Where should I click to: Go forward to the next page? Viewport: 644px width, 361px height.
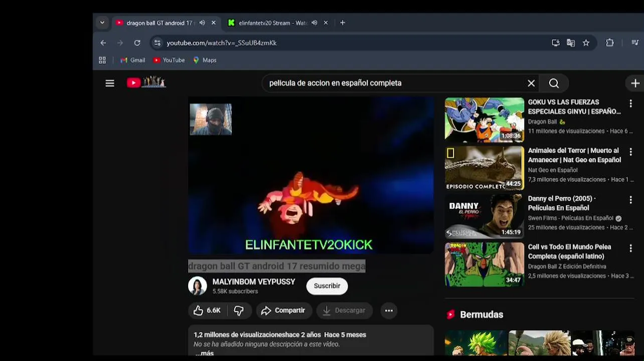coord(120,43)
